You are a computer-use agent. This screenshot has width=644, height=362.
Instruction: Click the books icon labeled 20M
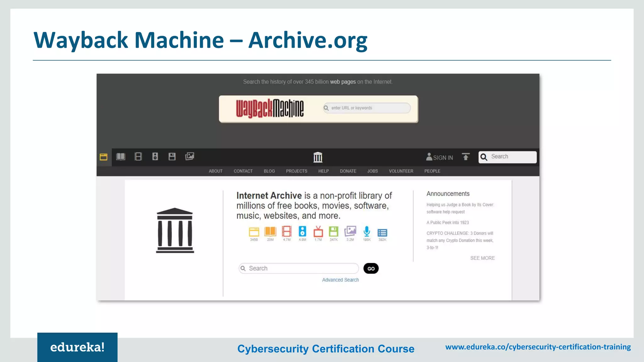pyautogui.click(x=270, y=232)
